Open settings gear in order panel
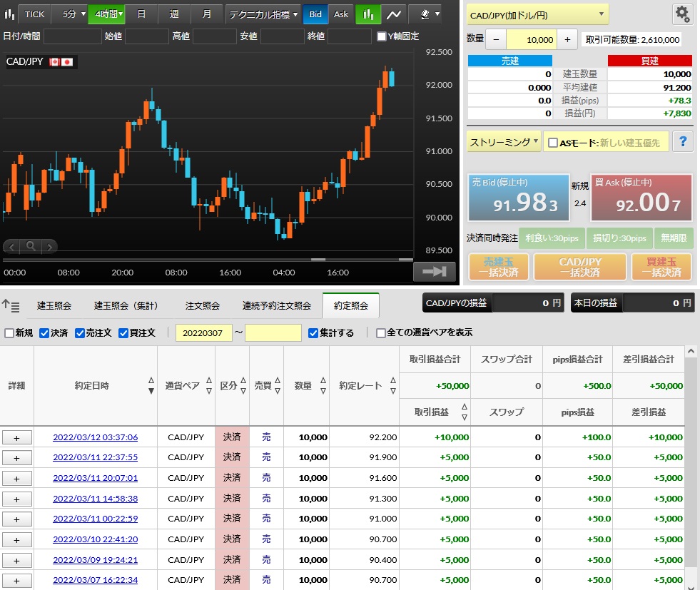Screen dimensions: 700x590 [681, 14]
